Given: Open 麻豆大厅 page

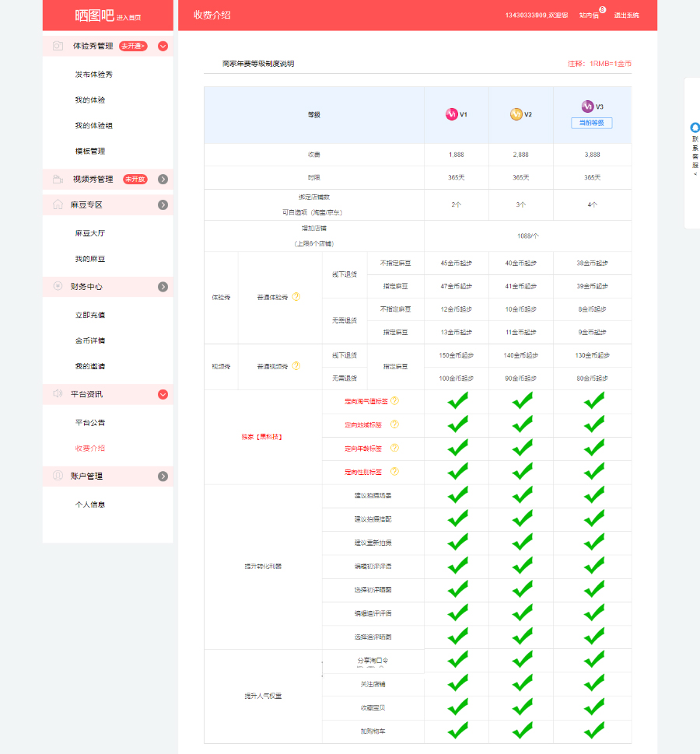Looking at the screenshot, I should (90, 232).
